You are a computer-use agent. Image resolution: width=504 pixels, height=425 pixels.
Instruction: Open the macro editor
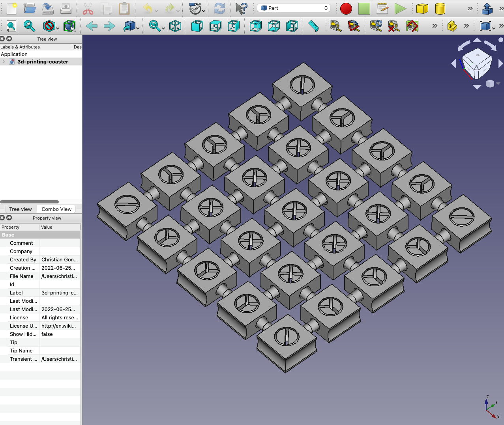click(x=382, y=8)
